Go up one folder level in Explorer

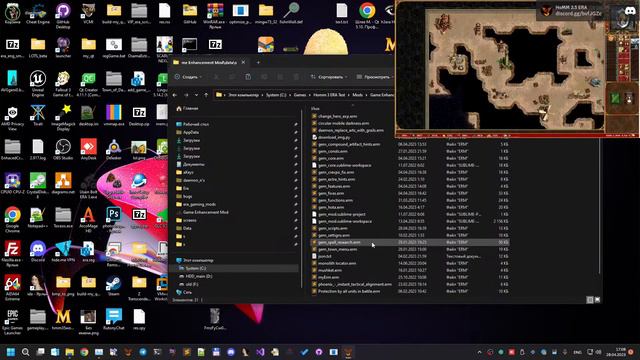pyautogui.click(x=206, y=95)
